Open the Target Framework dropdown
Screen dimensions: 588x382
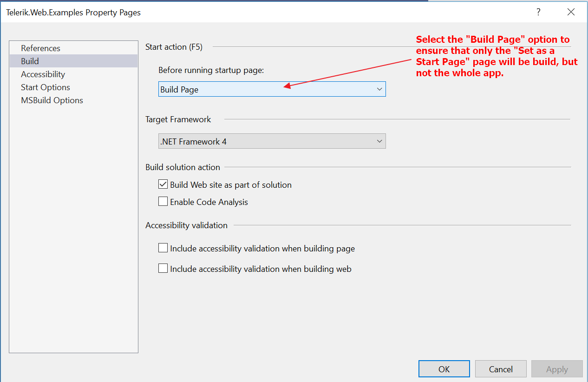[272, 141]
